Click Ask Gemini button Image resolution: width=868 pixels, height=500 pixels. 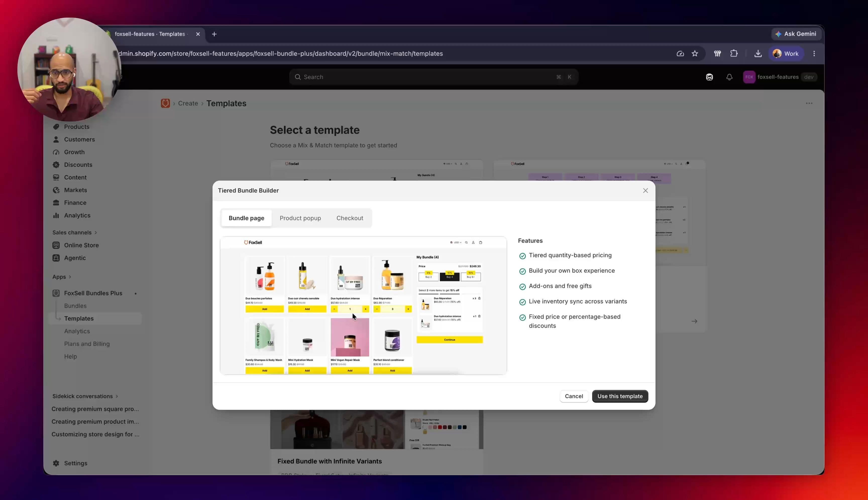click(796, 34)
